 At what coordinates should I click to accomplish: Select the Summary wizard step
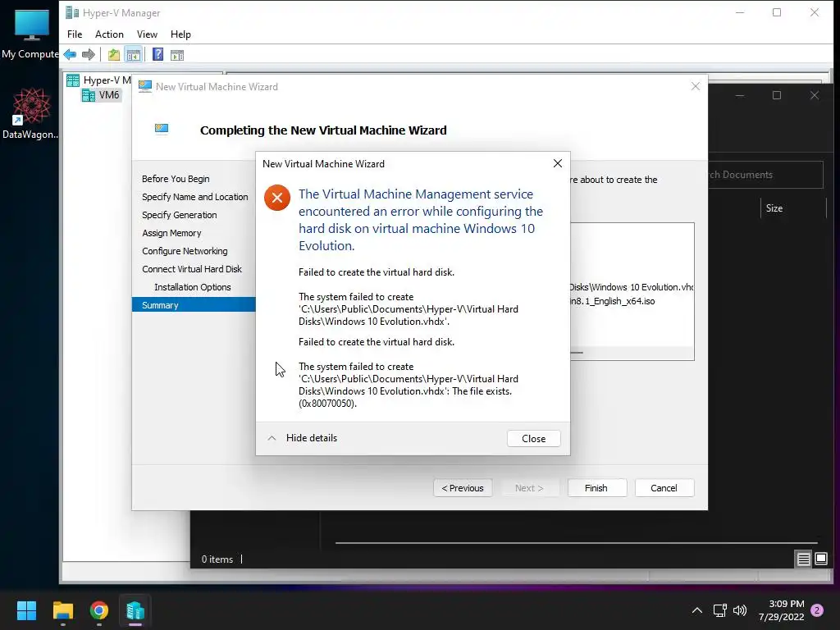[194, 305]
